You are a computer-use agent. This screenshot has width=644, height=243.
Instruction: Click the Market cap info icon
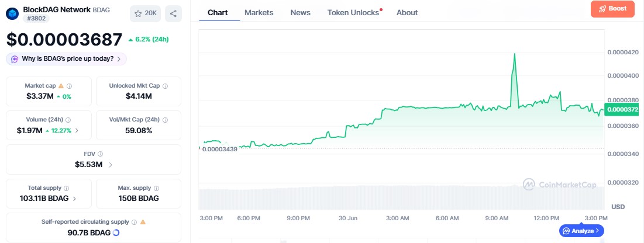[x=70, y=86]
